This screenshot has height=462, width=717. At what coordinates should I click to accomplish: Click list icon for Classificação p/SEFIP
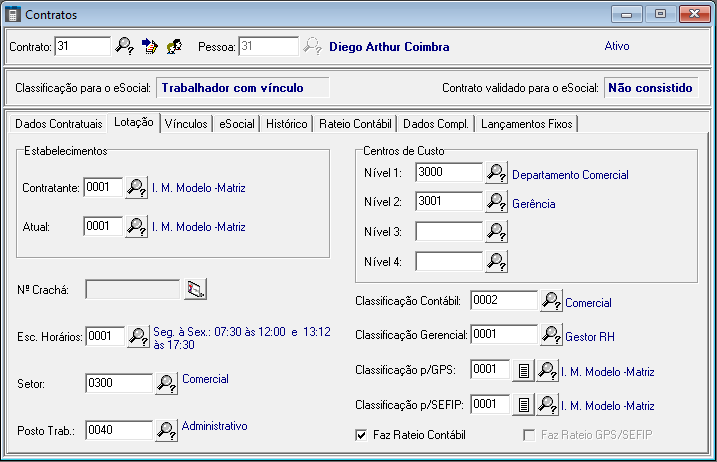point(524,405)
